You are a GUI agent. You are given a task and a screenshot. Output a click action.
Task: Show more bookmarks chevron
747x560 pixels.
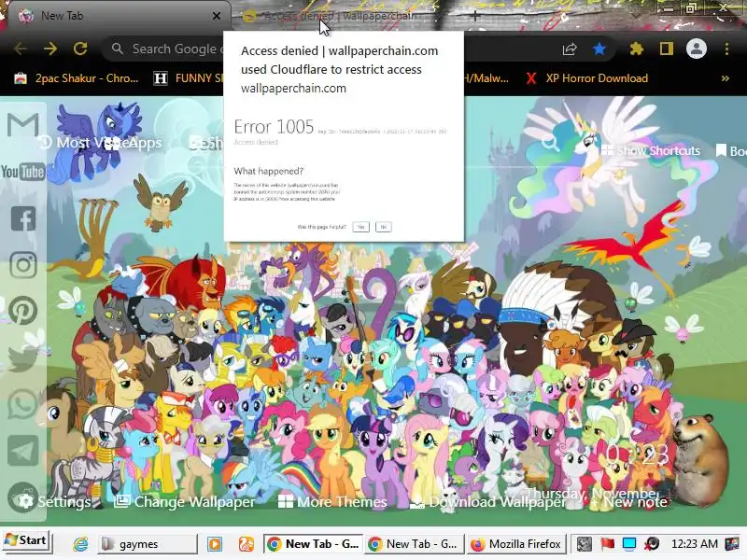coord(726,78)
